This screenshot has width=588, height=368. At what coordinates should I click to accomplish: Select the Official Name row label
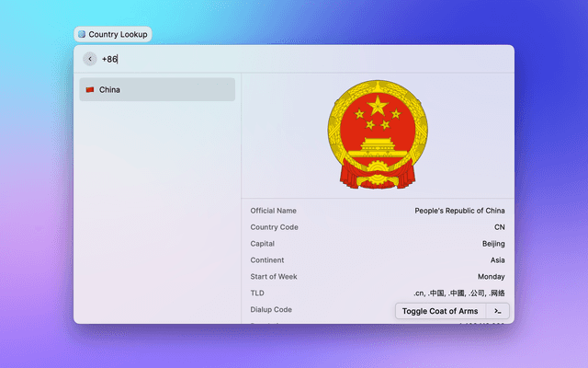[x=274, y=211]
